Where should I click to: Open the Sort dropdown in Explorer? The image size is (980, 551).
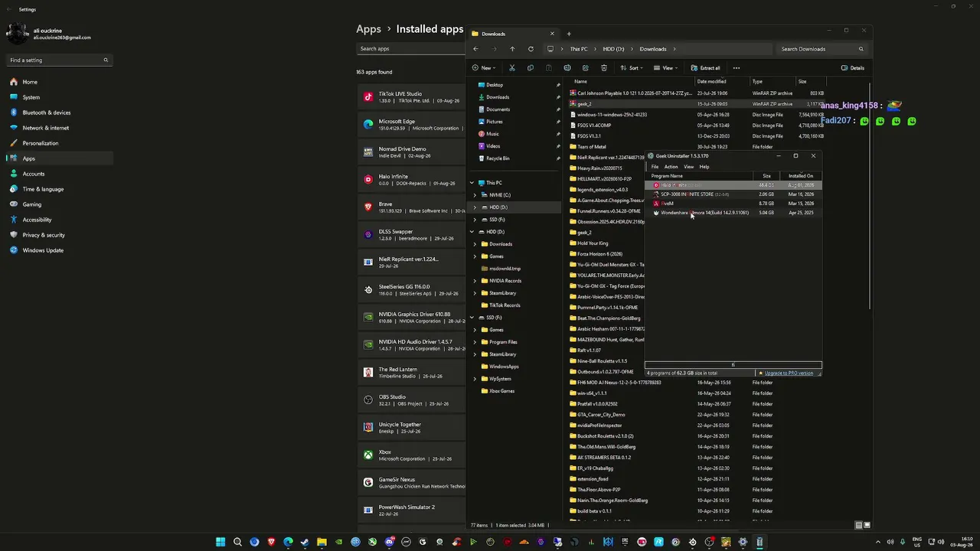[x=631, y=68]
